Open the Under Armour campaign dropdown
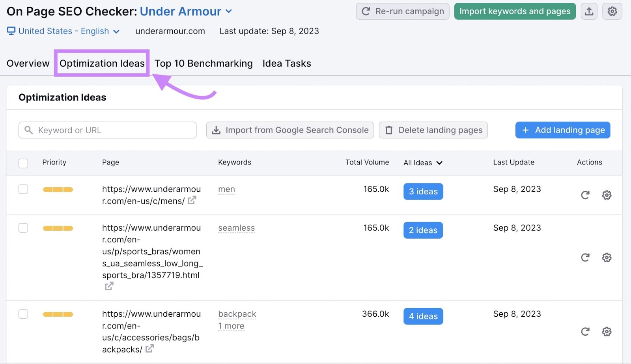Viewport: 631px width, 364px height. pyautogui.click(x=186, y=11)
